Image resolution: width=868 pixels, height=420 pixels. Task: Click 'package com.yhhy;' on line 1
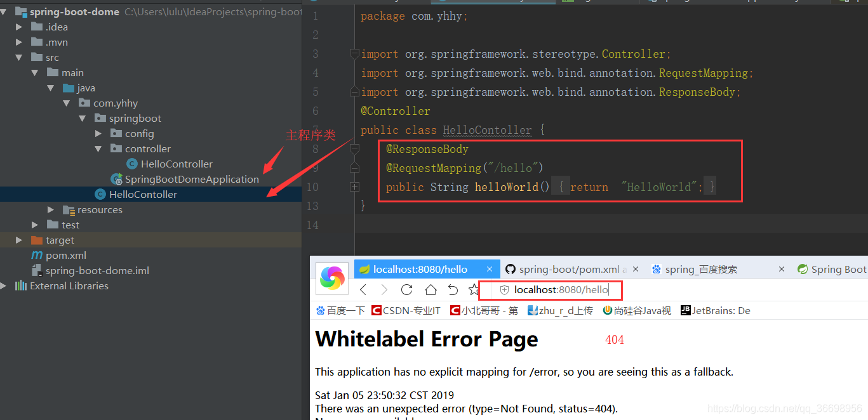click(x=414, y=16)
